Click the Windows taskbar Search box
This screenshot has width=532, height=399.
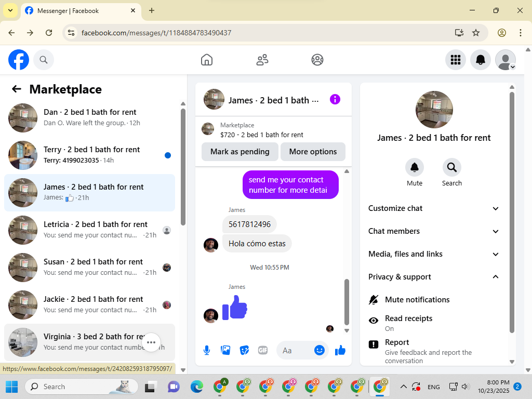pos(82,387)
